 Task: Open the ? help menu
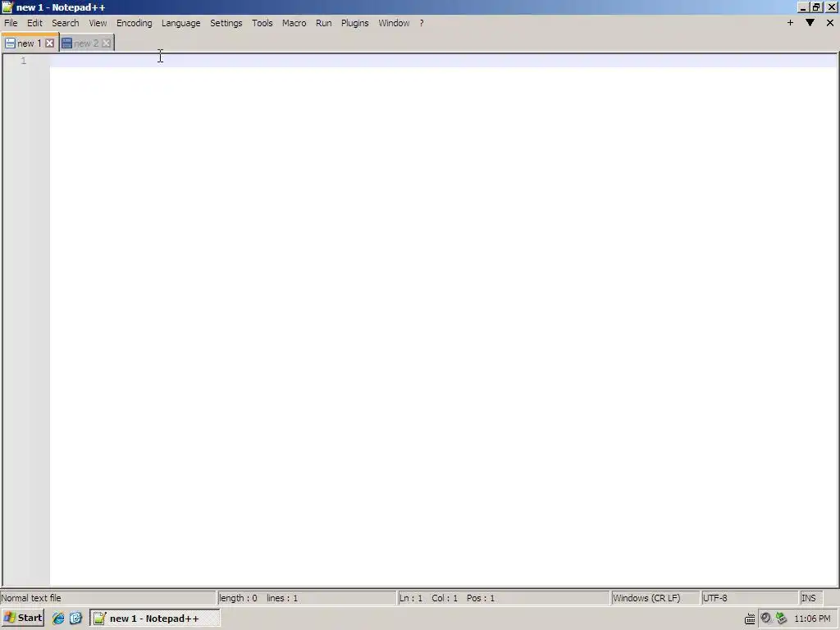point(422,23)
